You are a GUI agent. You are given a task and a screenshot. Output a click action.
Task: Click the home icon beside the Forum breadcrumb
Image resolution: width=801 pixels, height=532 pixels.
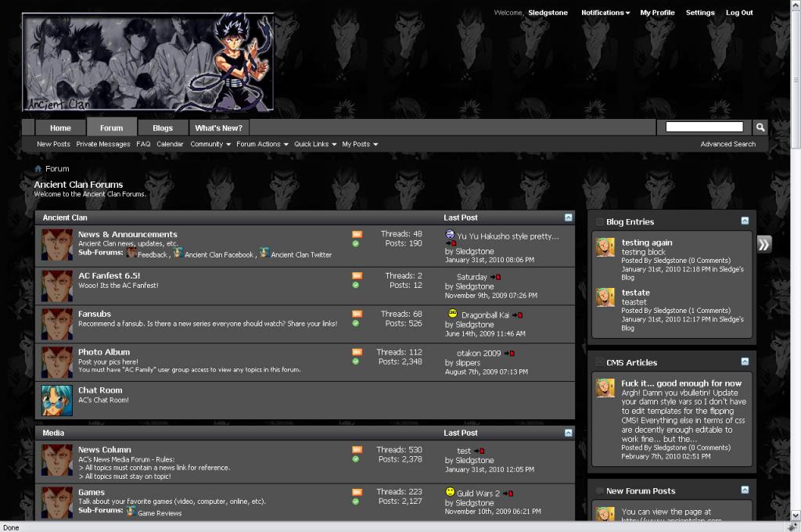(38, 169)
